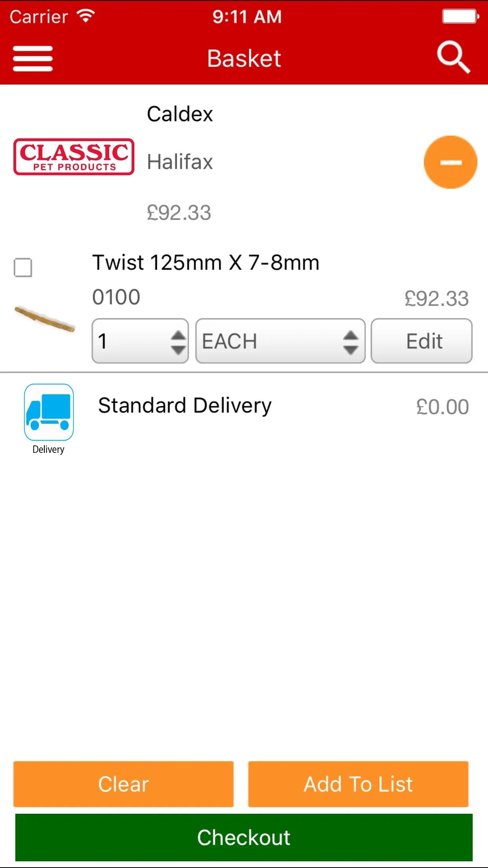Tap the battery indicator icon
Viewport: 488px width, 868px height.
click(460, 17)
